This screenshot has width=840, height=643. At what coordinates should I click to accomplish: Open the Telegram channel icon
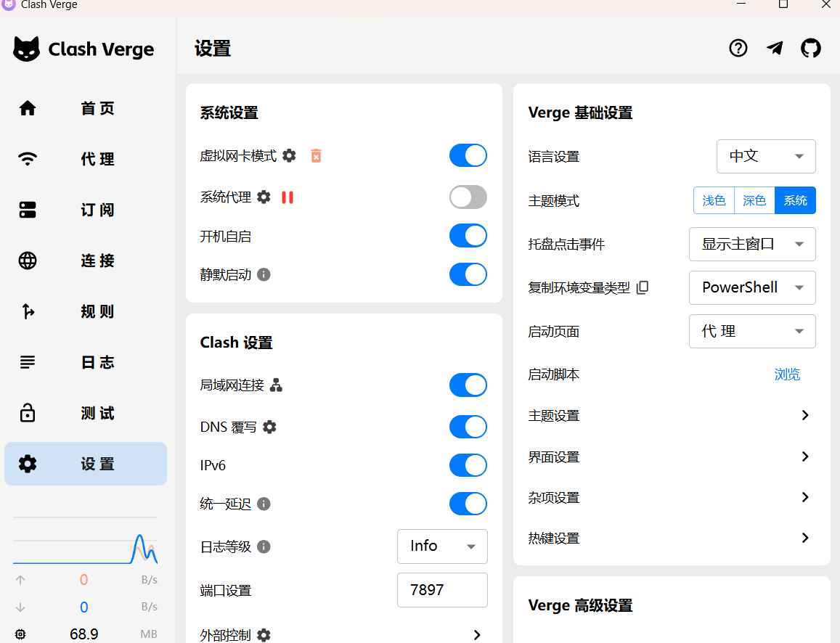(x=774, y=48)
